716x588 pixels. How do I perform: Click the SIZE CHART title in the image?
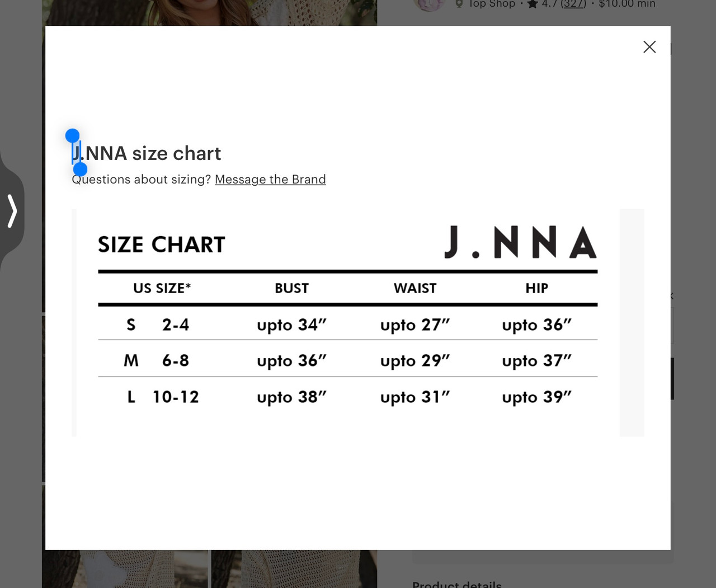click(161, 244)
